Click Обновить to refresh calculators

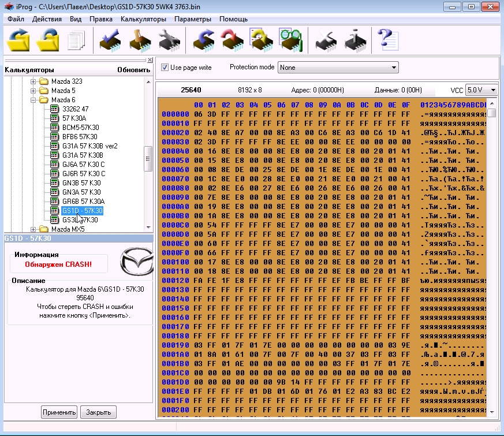[134, 70]
